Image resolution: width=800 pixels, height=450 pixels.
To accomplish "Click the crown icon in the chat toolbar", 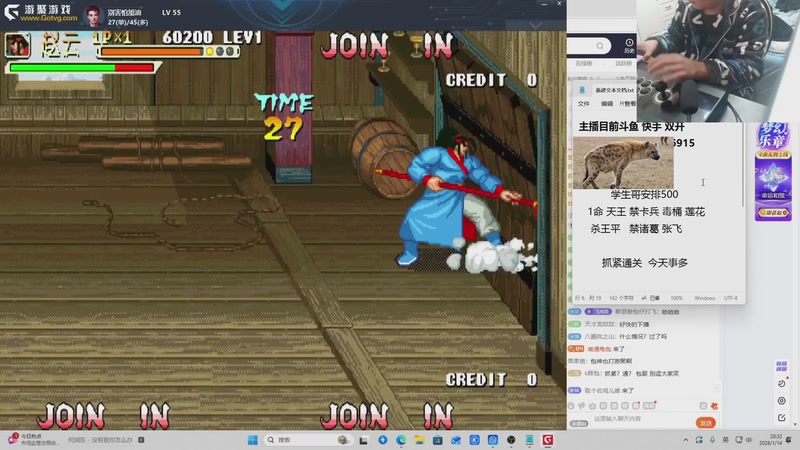I will (592, 406).
